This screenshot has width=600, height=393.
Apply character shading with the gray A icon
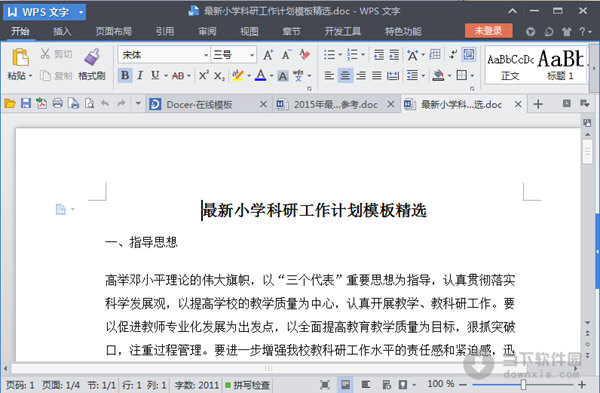(282, 76)
